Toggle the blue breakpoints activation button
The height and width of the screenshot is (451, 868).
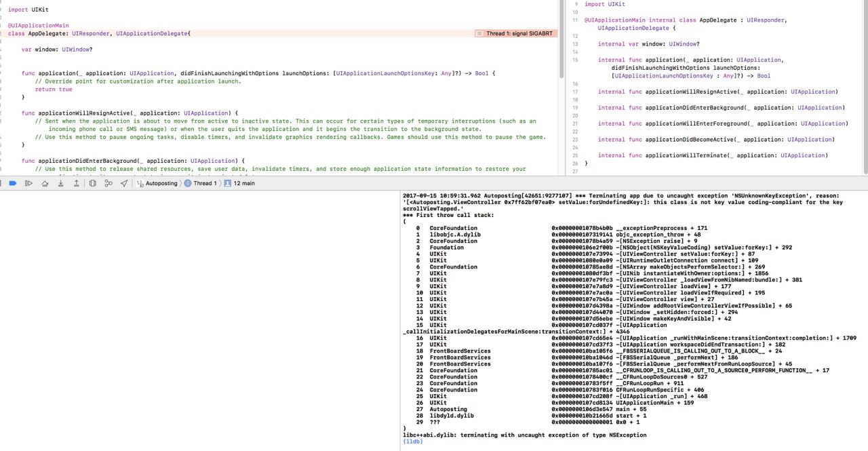[x=13, y=183]
